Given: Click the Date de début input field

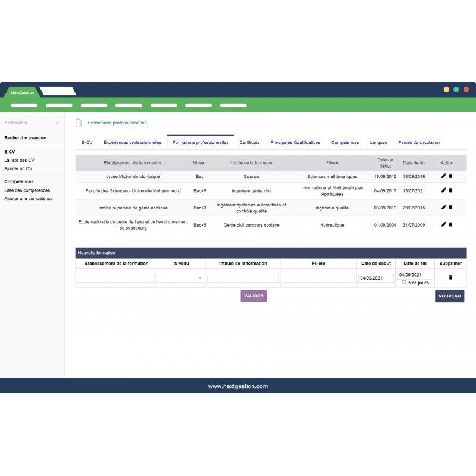Looking at the screenshot, I should [375, 278].
